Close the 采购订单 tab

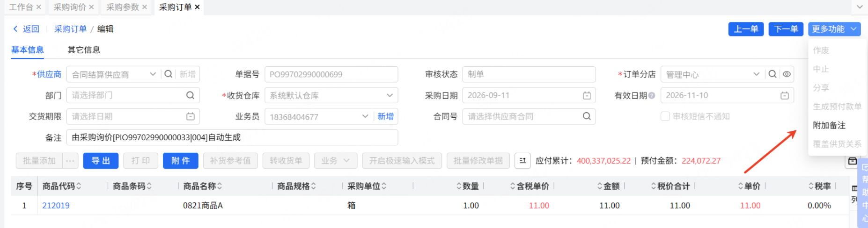[197, 7]
